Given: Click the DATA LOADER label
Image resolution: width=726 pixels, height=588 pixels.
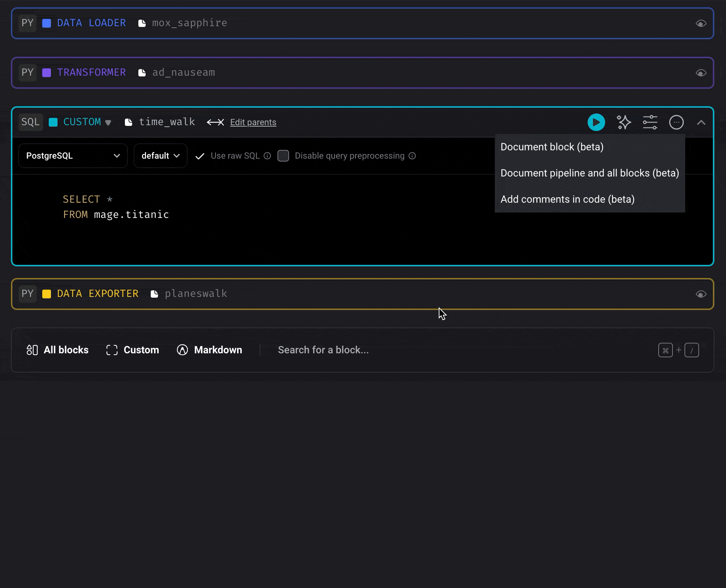Looking at the screenshot, I should tap(91, 23).
